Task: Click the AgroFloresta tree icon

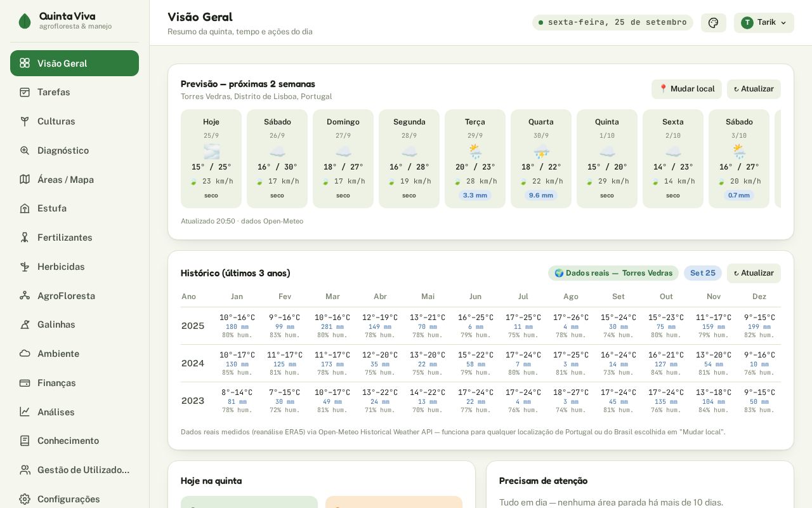Action: coord(25,295)
